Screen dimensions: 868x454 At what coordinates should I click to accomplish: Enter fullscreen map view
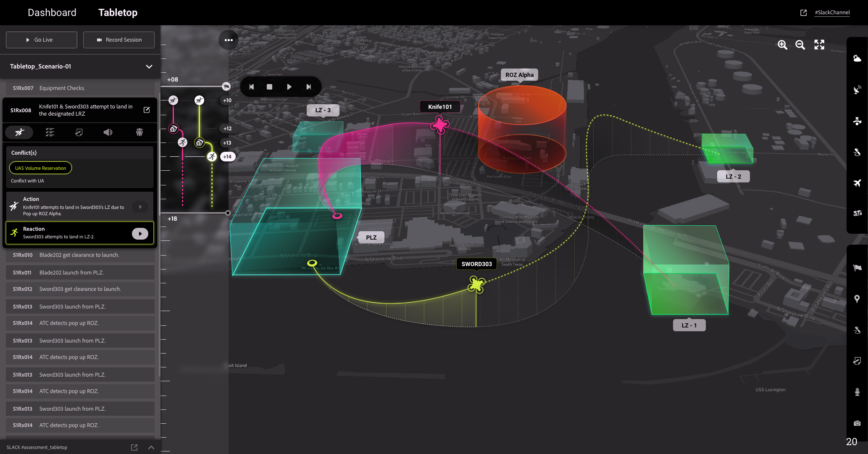coord(819,45)
